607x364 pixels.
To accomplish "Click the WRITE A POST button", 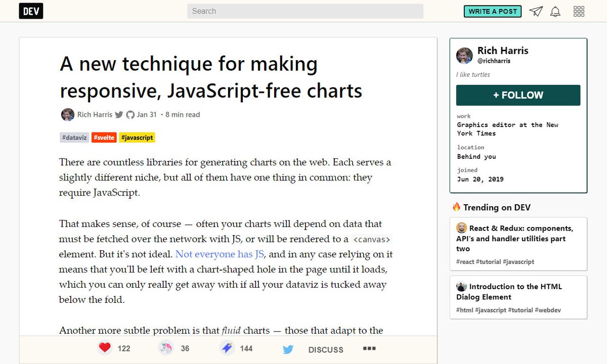I will click(x=493, y=11).
